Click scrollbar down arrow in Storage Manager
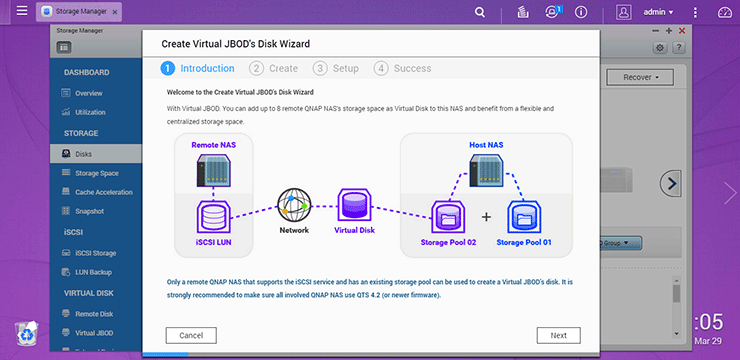740x360 pixels. point(676,334)
